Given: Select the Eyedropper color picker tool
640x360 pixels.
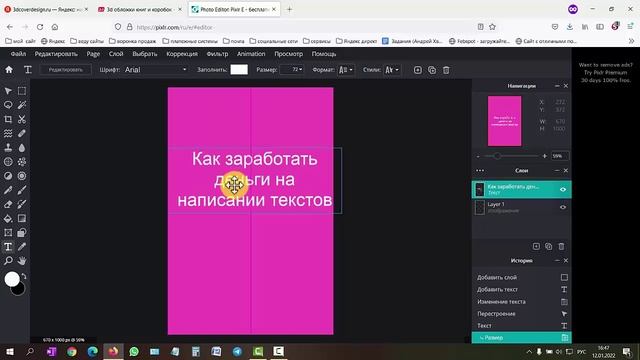Looking at the screenshot, I should (22, 247).
